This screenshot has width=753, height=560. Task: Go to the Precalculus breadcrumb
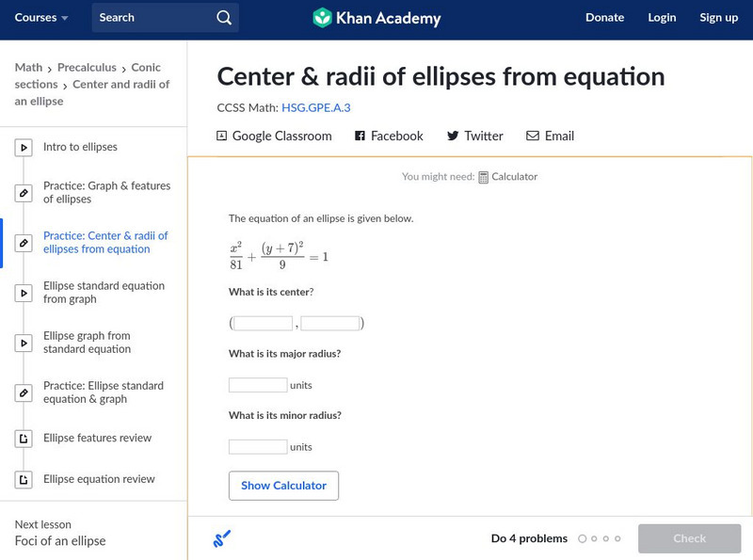[x=87, y=68]
